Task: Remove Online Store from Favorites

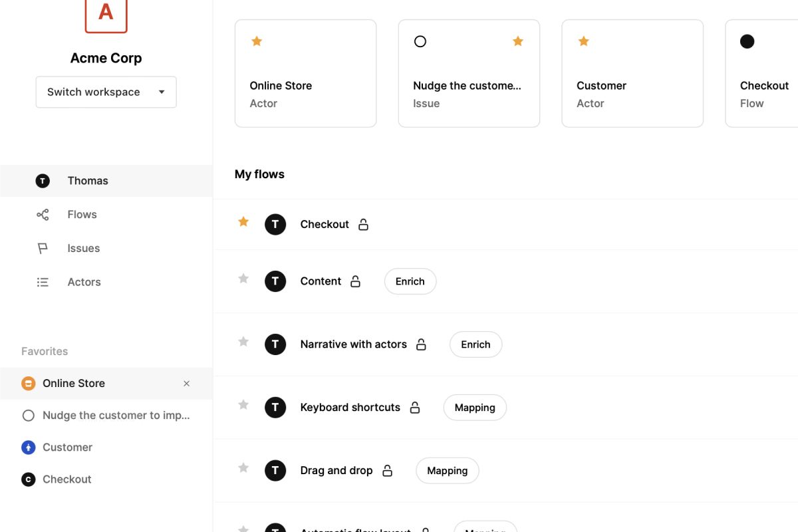Action: [x=187, y=384]
